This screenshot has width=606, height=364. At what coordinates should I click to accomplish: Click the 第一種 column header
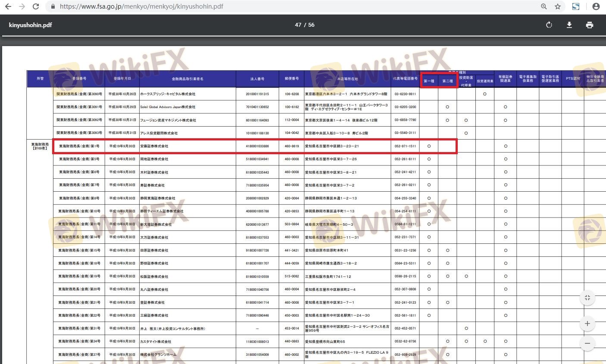(429, 81)
